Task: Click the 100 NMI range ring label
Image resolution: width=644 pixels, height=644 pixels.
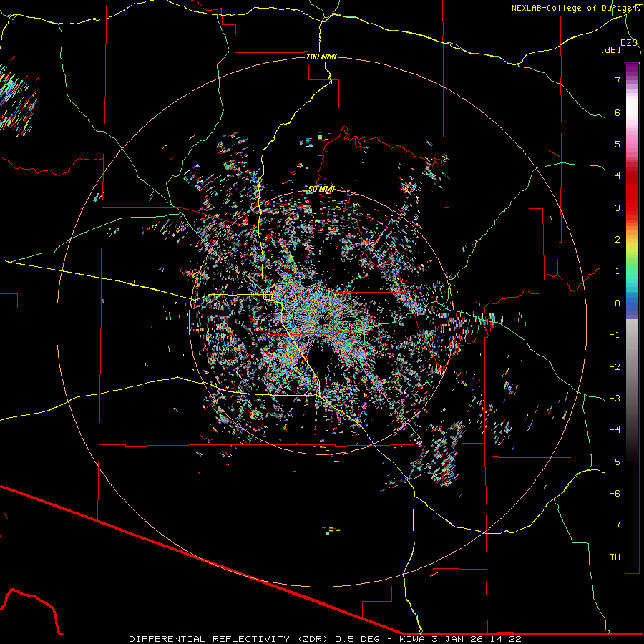Action: [321, 57]
